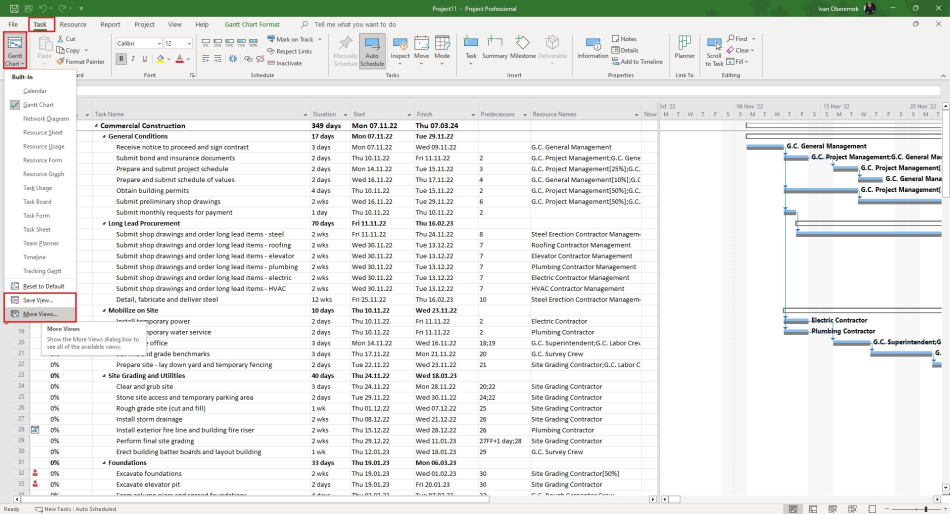950x514 pixels.
Task: Open the Mark on Track dropdown arrow
Action: [x=320, y=39]
